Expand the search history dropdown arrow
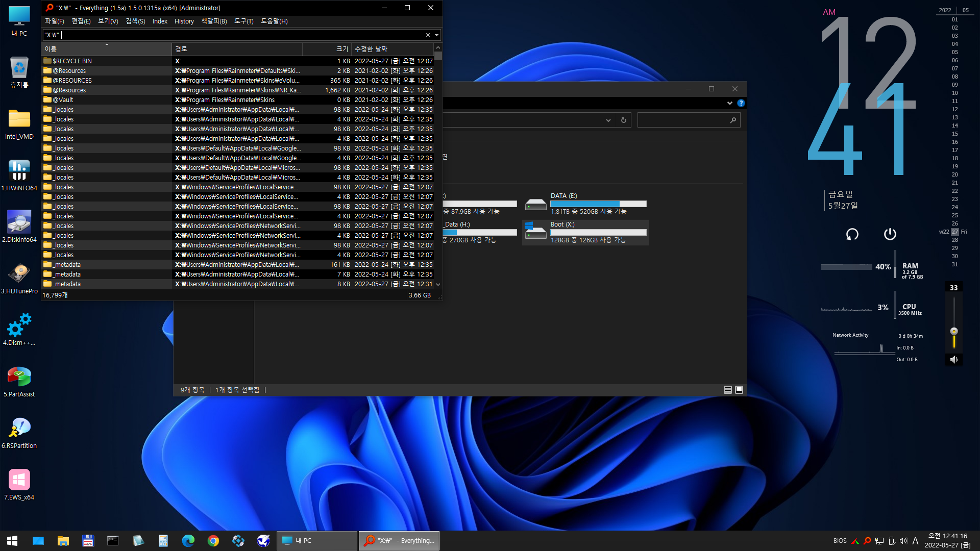This screenshot has height=551, width=980. pyautogui.click(x=436, y=35)
